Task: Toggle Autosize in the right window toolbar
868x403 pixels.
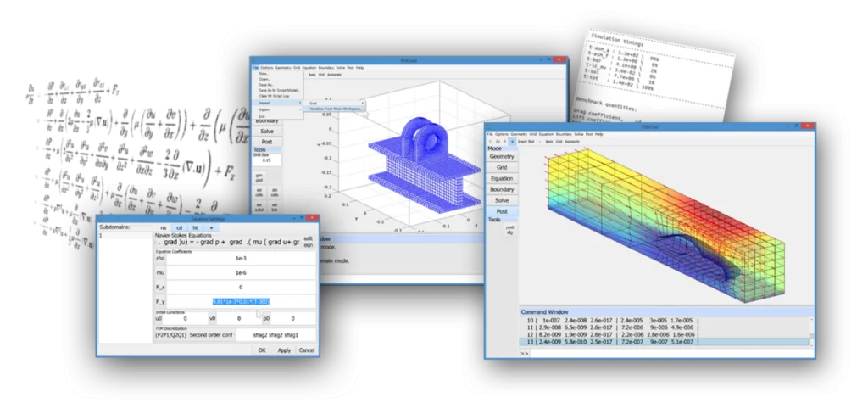Action: pyautogui.click(x=578, y=141)
